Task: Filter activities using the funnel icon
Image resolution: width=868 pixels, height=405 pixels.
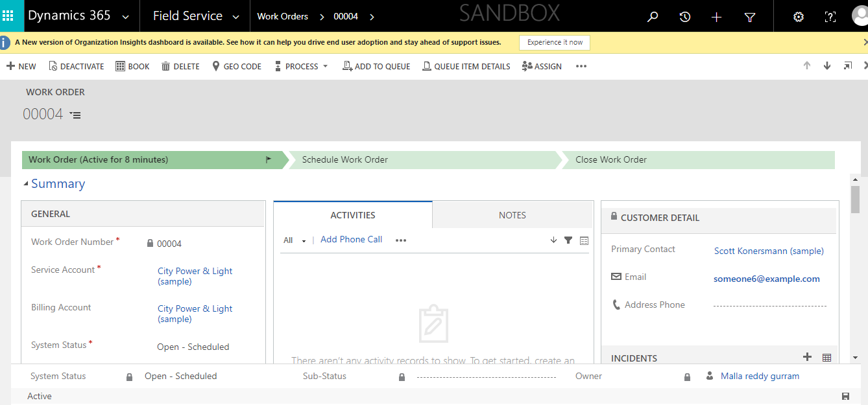Action: click(x=568, y=240)
